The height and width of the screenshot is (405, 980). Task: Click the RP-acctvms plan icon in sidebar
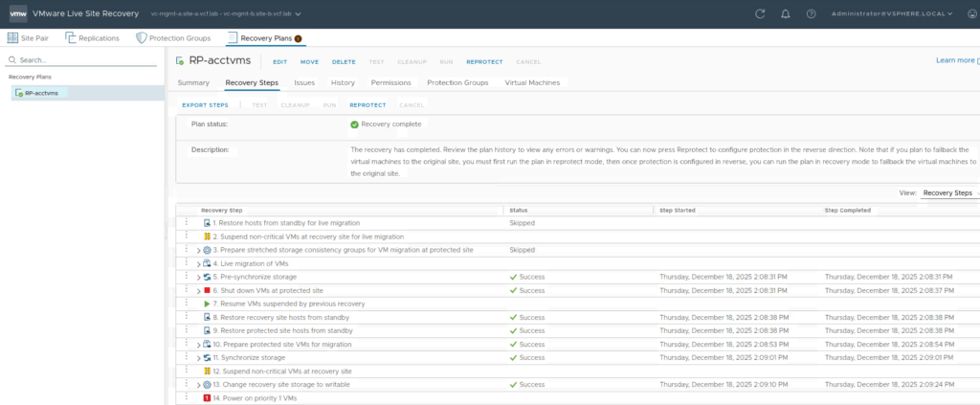[x=18, y=93]
